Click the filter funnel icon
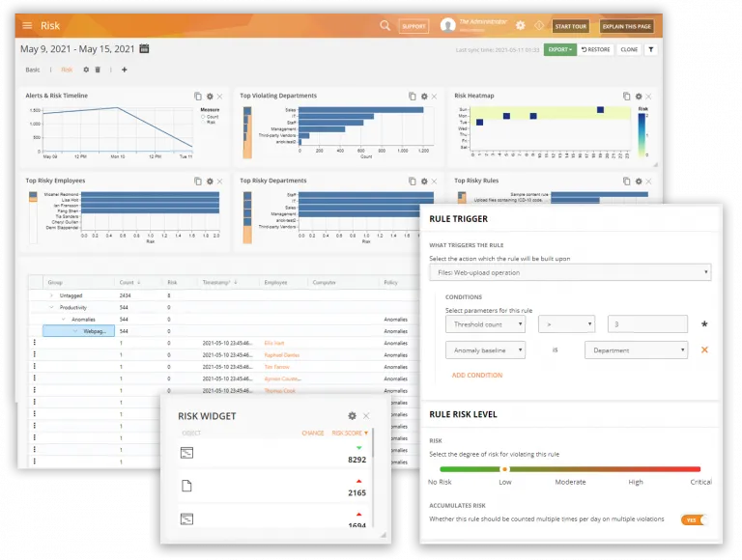The width and height of the screenshot is (742, 560). (651, 49)
